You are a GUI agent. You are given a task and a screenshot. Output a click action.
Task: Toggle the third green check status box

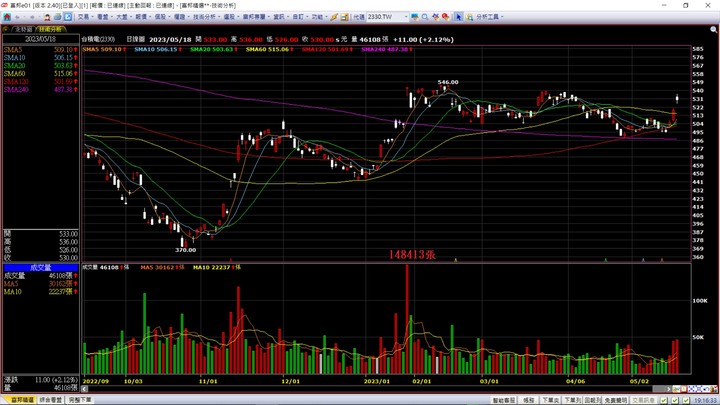(686, 400)
